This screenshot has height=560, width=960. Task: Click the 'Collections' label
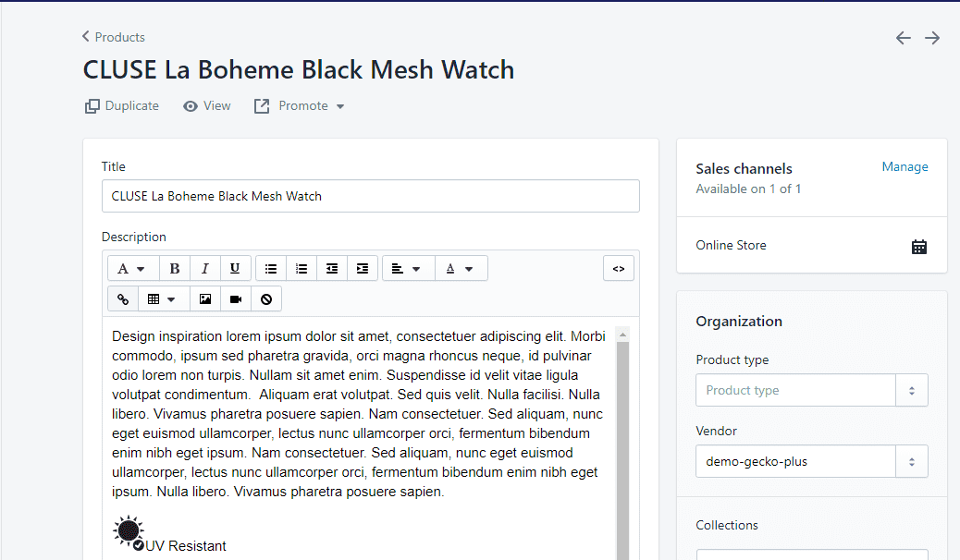coord(727,525)
